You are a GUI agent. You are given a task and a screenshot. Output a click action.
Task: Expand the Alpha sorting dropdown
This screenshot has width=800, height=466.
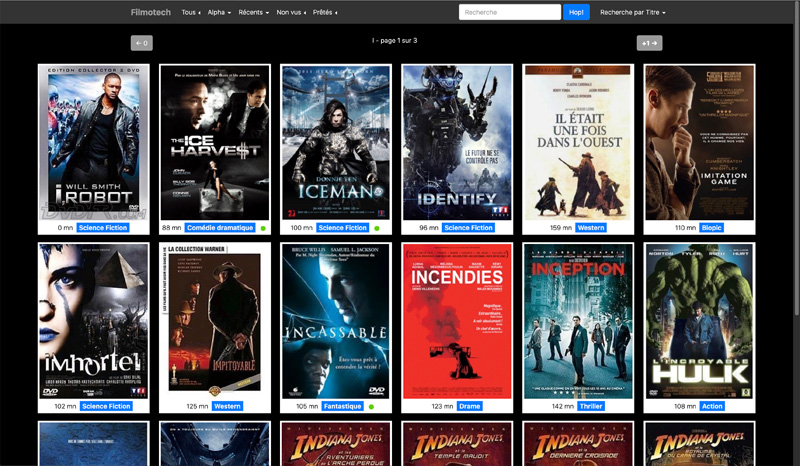click(219, 12)
